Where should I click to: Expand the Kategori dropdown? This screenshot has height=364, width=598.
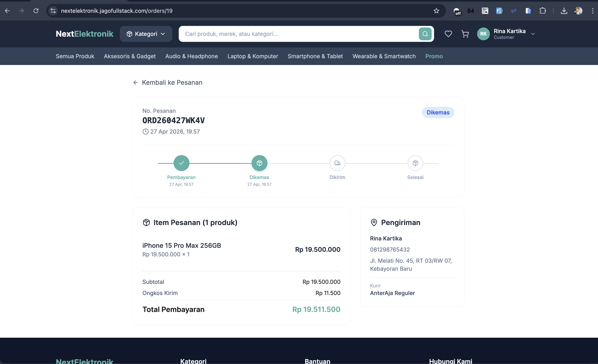pyautogui.click(x=146, y=34)
